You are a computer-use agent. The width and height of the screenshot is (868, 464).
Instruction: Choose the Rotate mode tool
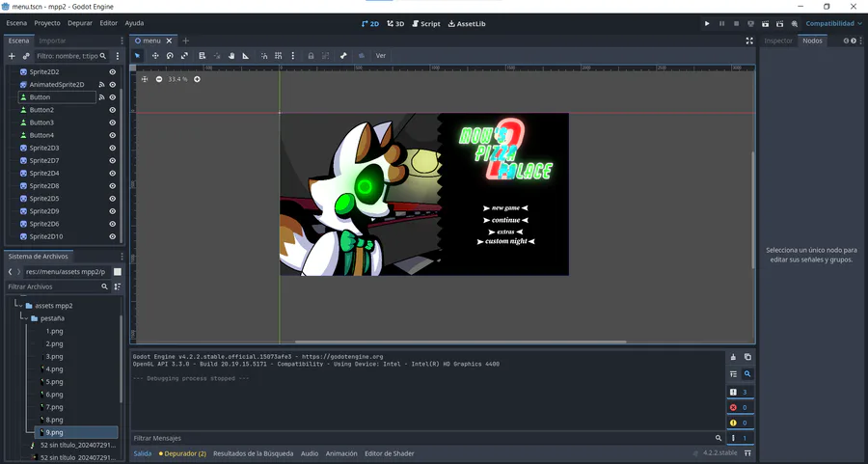click(170, 55)
